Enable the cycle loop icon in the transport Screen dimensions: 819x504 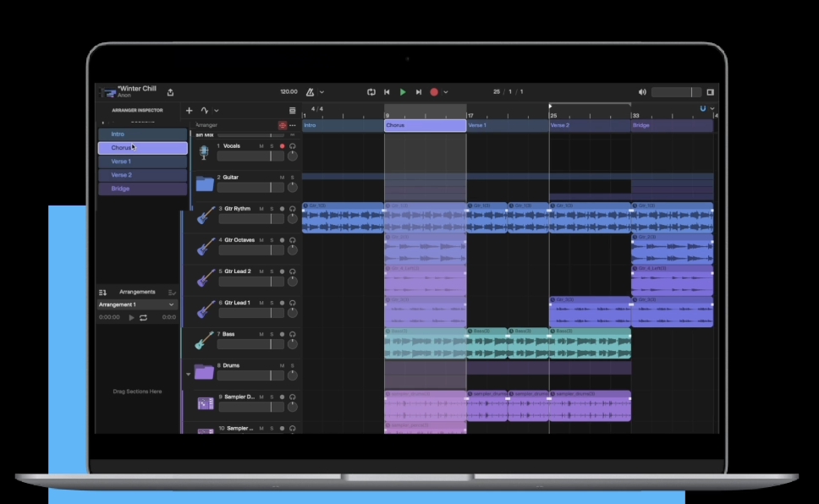371,91
